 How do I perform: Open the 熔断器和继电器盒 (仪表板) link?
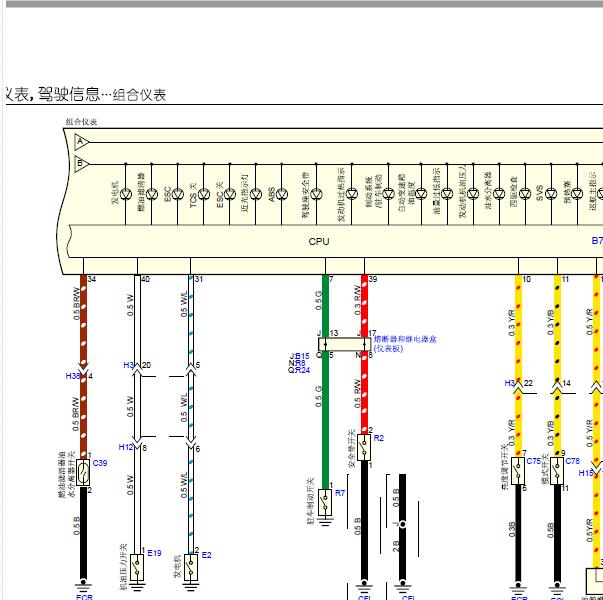[405, 344]
